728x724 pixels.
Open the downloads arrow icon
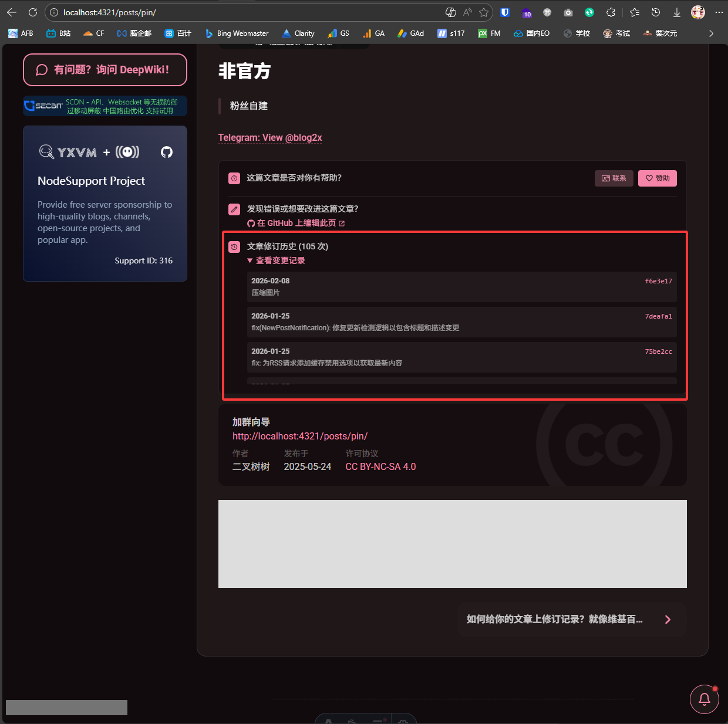click(x=676, y=12)
